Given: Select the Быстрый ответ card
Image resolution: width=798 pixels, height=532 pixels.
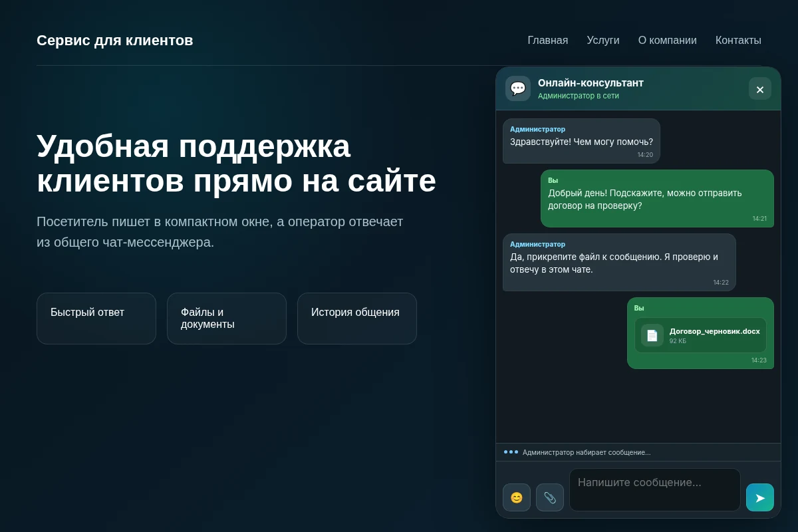Looking at the screenshot, I should (x=96, y=319).
